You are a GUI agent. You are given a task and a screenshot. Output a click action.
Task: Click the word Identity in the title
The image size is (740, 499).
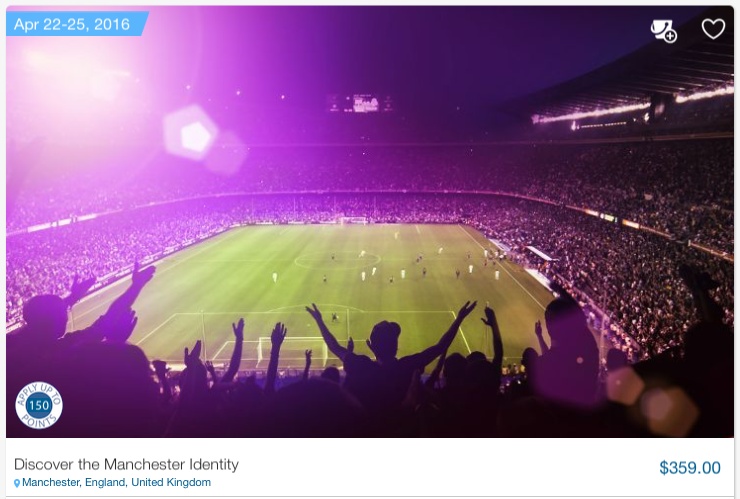pos(214,465)
